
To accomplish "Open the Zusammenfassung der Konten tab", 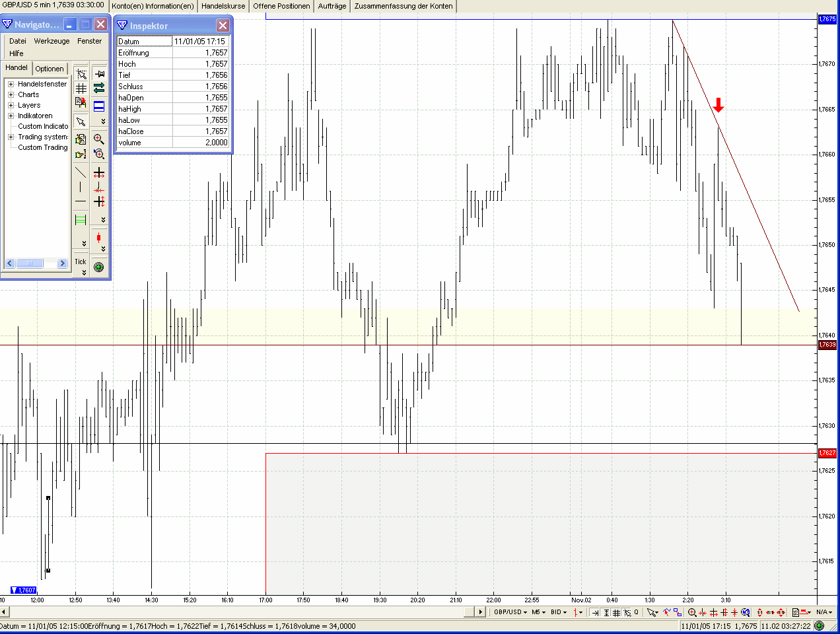I will (x=403, y=6).
